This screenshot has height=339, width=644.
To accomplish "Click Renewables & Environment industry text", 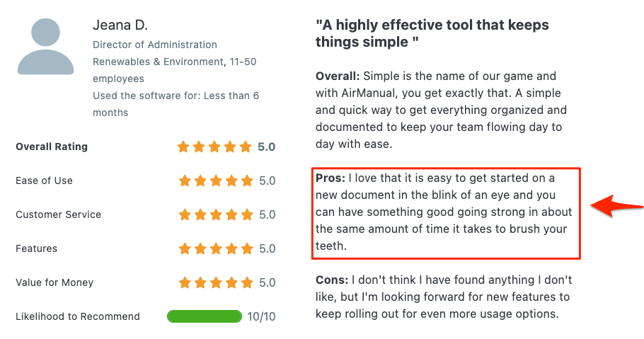I will pos(158,62).
